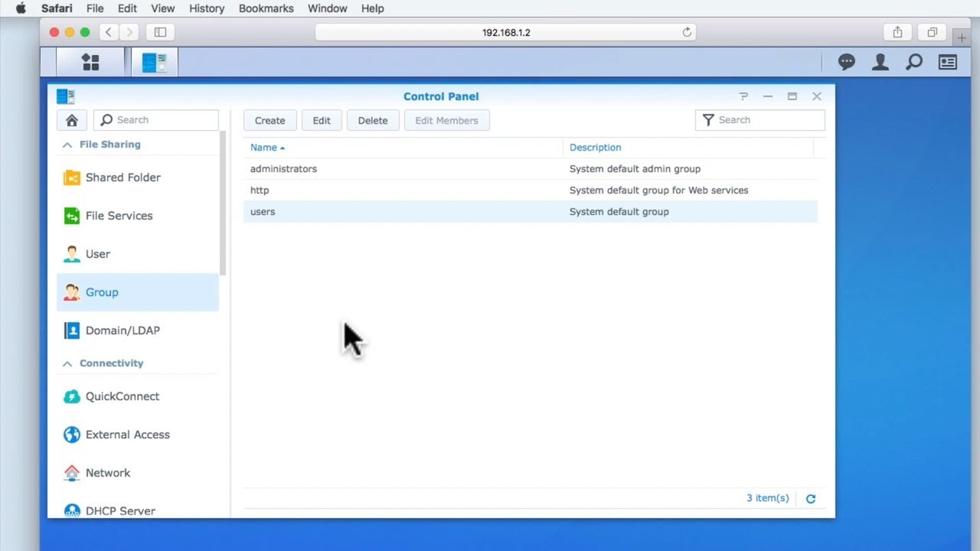Open the Safari File menu
This screenshot has width=980, height=551.
(x=95, y=8)
